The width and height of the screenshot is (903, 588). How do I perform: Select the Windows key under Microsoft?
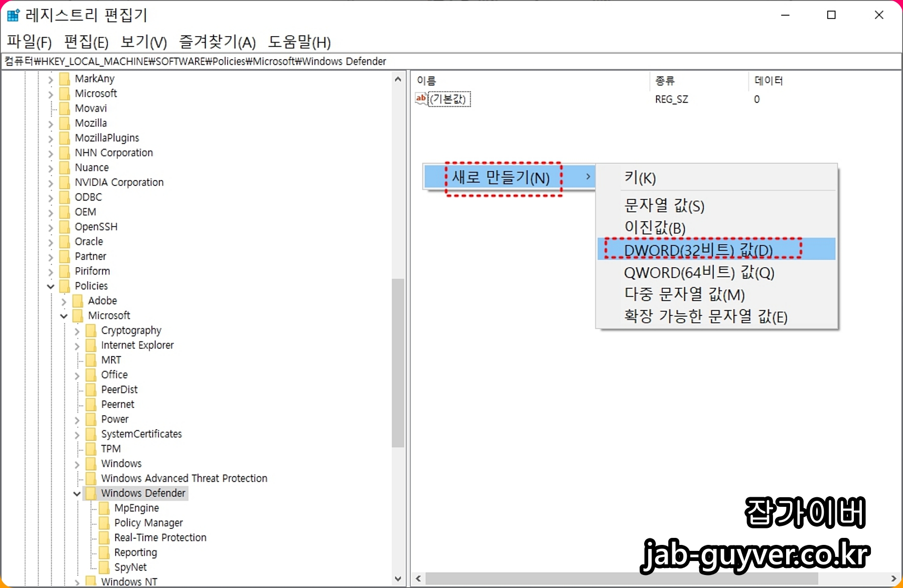pos(121,464)
